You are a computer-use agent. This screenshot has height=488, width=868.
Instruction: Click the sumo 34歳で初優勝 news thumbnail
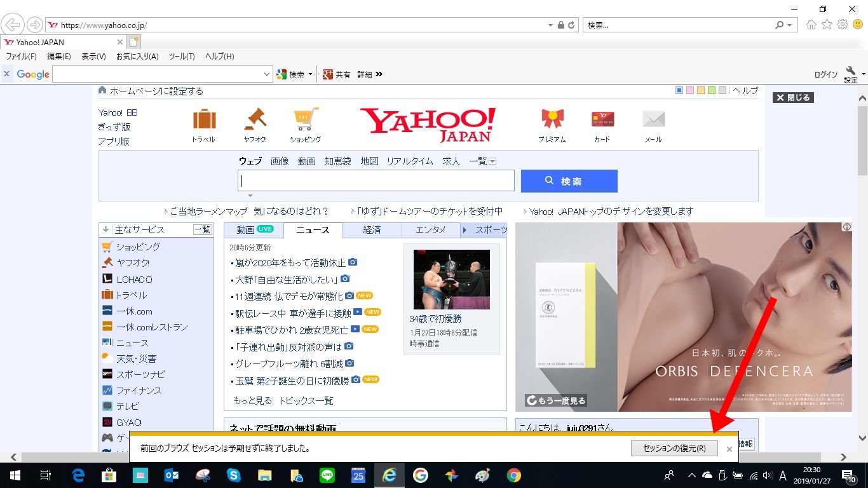[451, 279]
